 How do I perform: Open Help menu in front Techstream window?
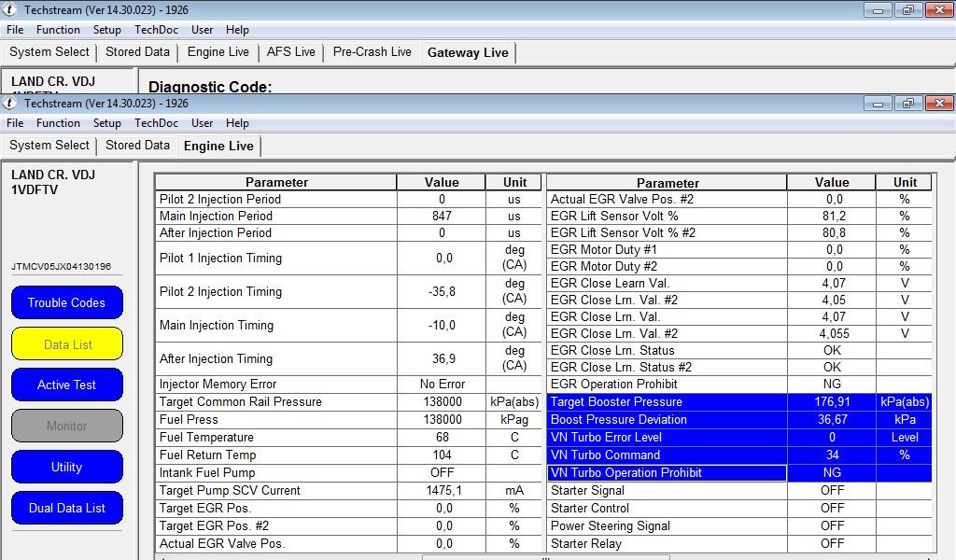click(237, 123)
